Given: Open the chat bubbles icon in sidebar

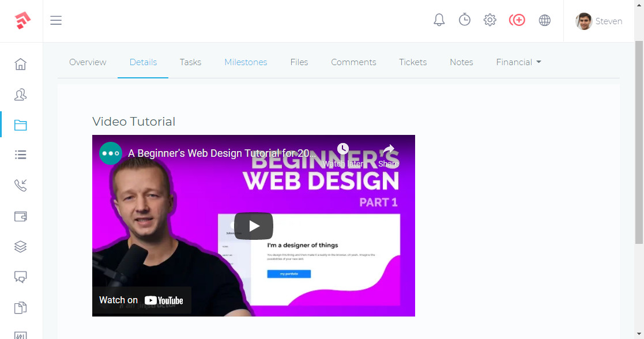Looking at the screenshot, I should pos(21,277).
